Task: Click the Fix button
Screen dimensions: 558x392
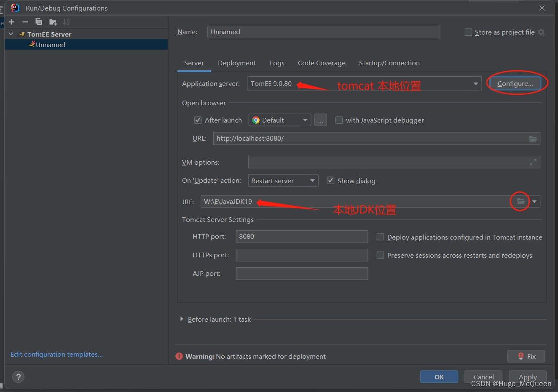Action: 526,356
